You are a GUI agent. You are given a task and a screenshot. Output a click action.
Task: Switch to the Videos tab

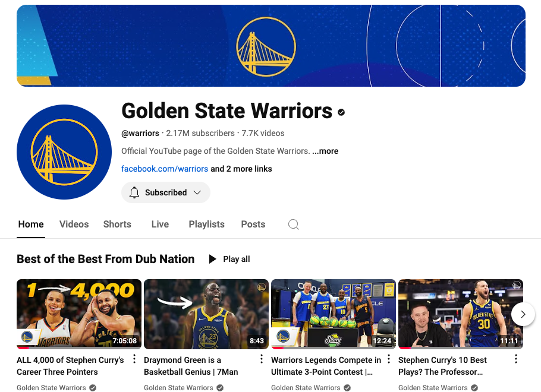click(74, 225)
